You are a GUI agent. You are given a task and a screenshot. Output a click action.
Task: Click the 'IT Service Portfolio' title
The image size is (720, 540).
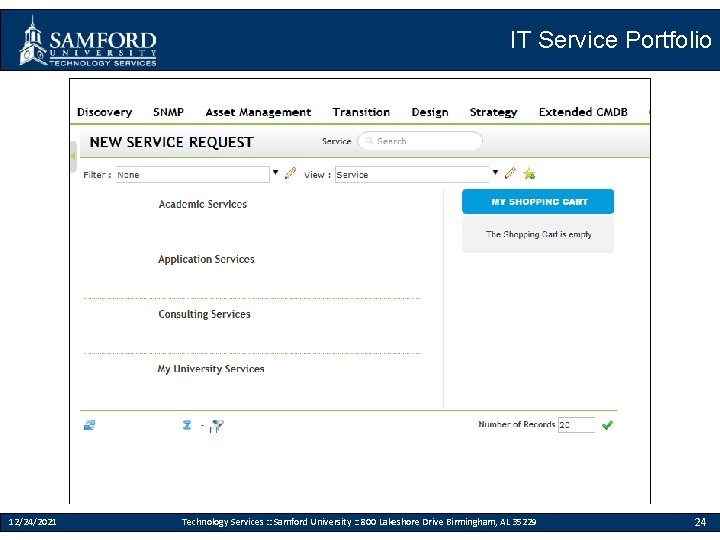pyautogui.click(x=611, y=39)
